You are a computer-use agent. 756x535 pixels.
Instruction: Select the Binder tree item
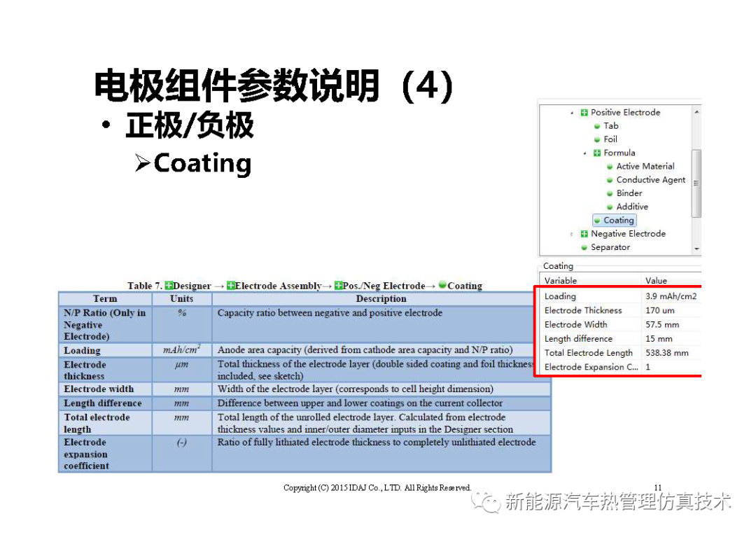pos(629,193)
